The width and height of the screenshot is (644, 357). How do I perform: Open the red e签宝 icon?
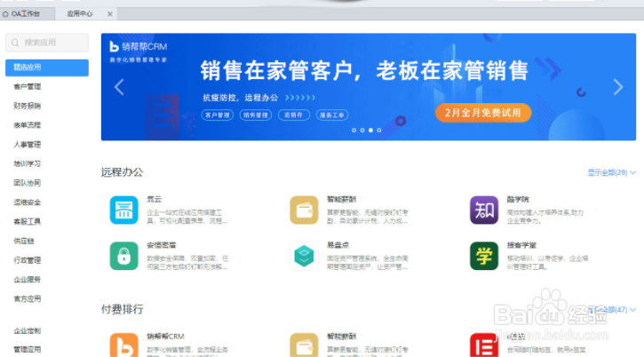pos(484,345)
